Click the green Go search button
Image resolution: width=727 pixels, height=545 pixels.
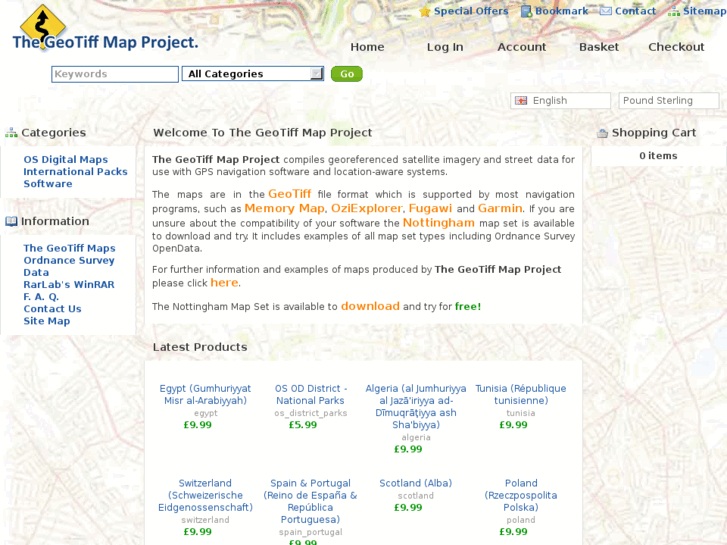pos(347,74)
